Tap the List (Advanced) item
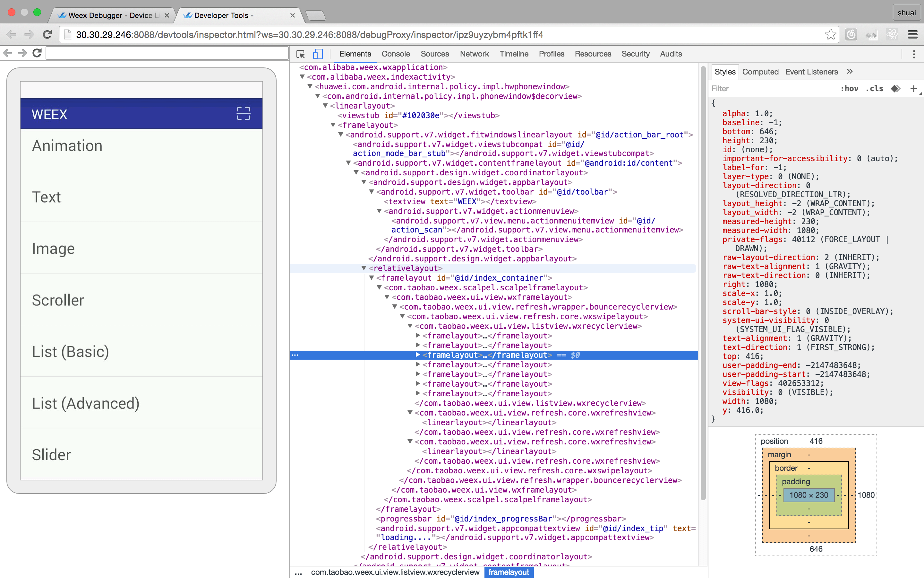Image resolution: width=924 pixels, height=578 pixels. tap(141, 403)
